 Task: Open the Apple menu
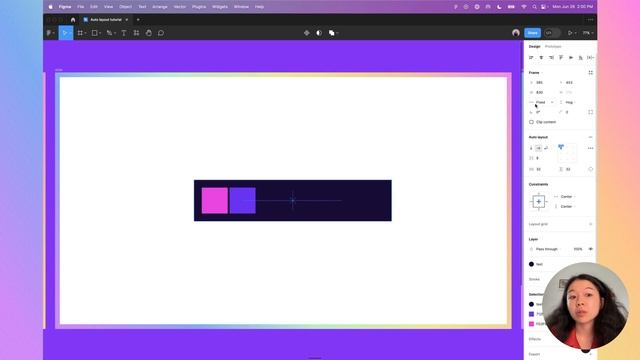pyautogui.click(x=51, y=7)
